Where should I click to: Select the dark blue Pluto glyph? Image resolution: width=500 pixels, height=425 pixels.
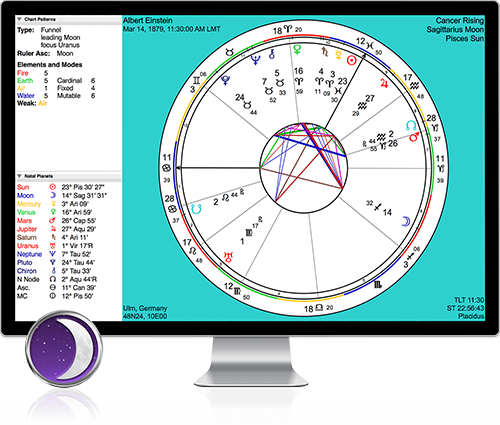225,80
